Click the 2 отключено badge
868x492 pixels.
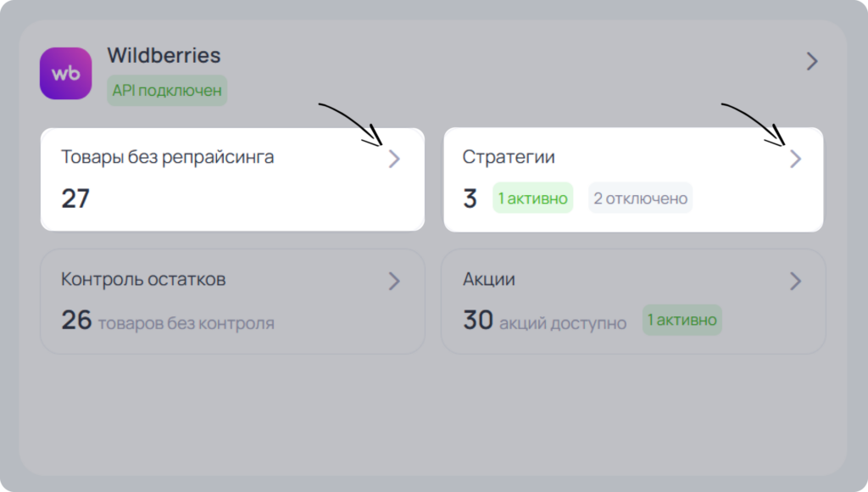click(641, 198)
